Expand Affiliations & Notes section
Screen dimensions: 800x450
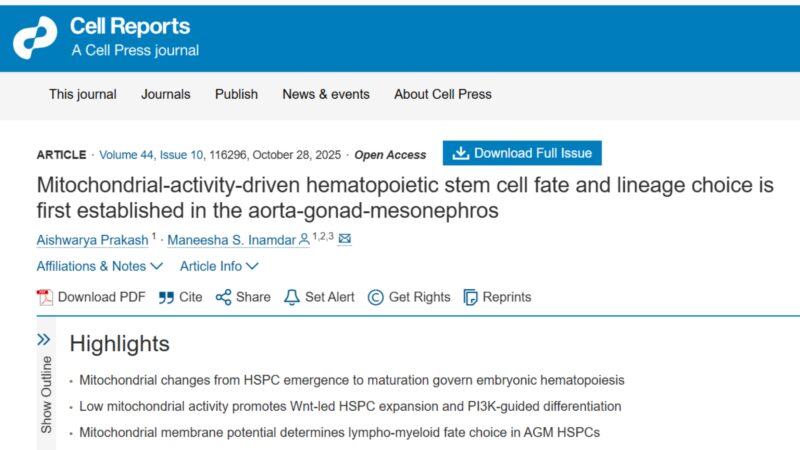click(x=99, y=266)
